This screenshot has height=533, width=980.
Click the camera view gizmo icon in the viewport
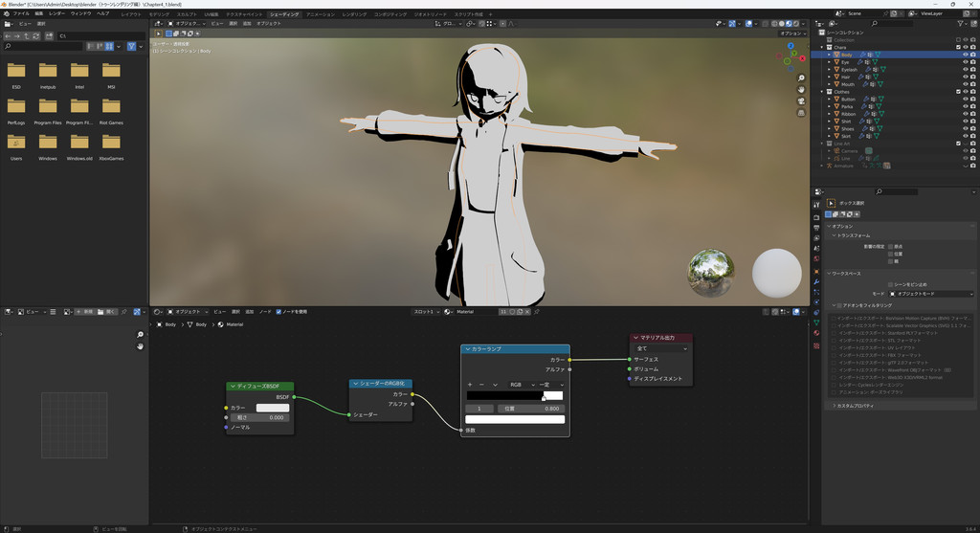pyautogui.click(x=801, y=100)
